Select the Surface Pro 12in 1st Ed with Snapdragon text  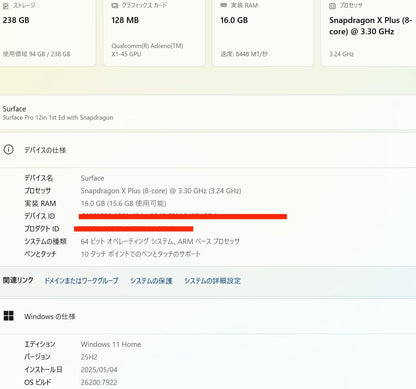tap(58, 118)
